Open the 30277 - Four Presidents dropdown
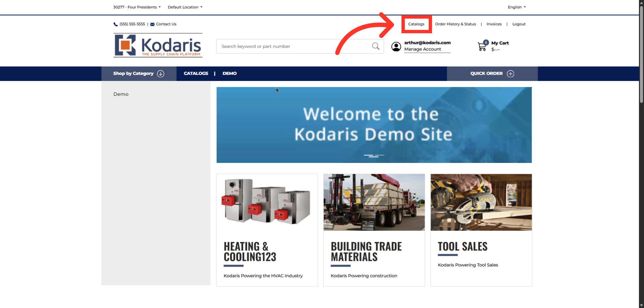Screen dimensions: 644x308 (137, 7)
